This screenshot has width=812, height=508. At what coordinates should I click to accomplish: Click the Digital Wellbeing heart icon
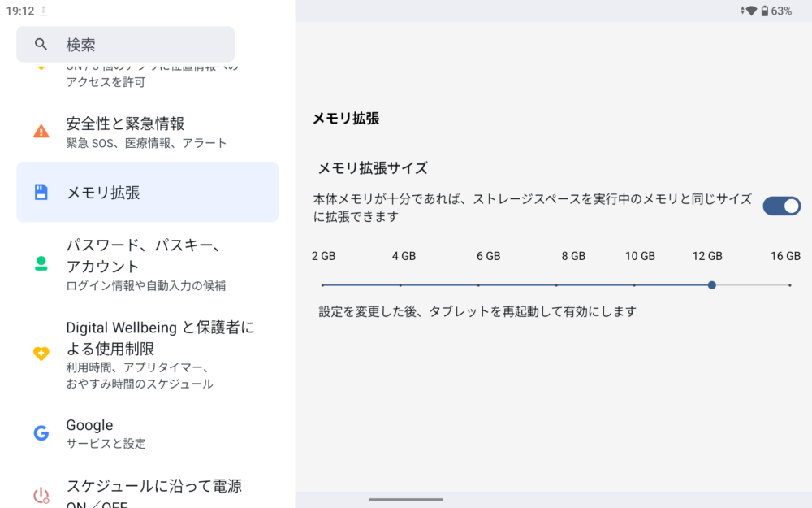coord(41,354)
